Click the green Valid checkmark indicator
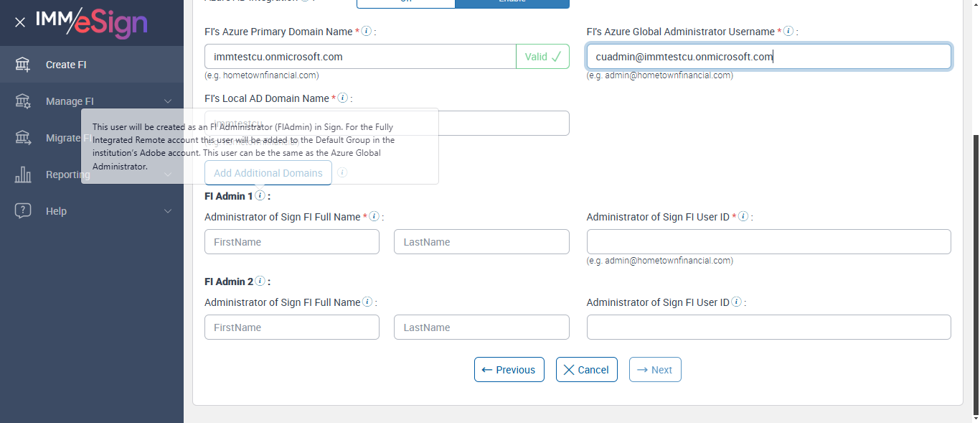 tap(542, 57)
